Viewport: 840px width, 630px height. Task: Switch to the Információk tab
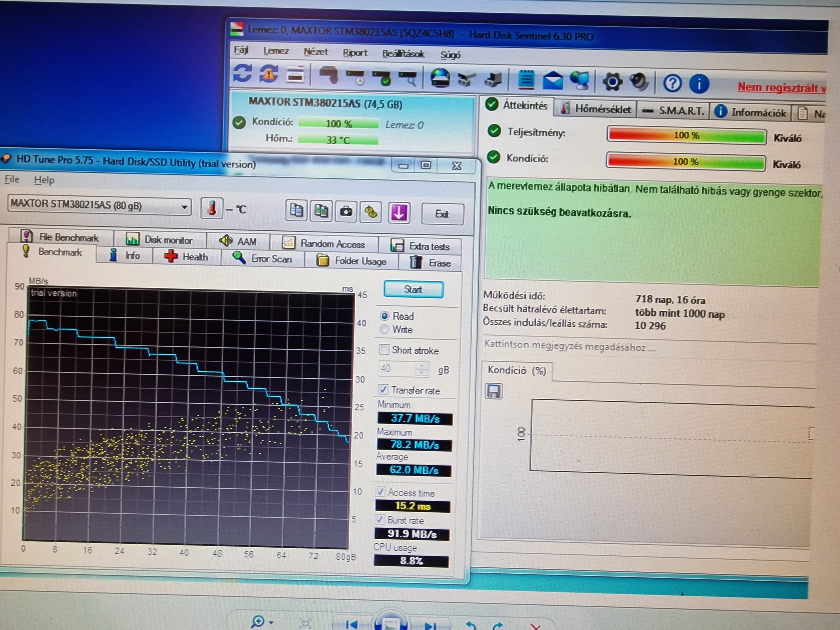(752, 112)
